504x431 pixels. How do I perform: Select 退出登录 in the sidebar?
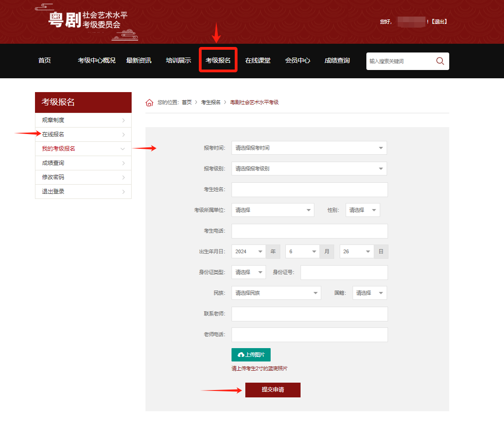(83, 192)
